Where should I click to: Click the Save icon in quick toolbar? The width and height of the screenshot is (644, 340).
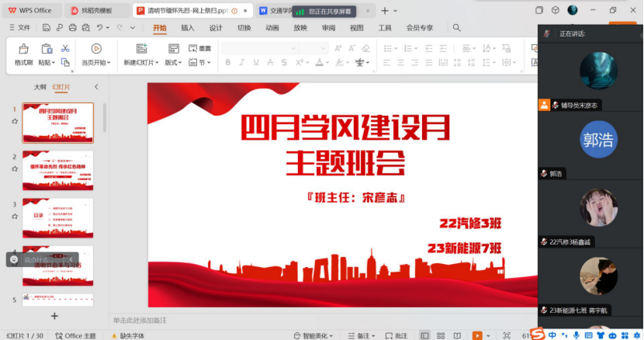46,28
